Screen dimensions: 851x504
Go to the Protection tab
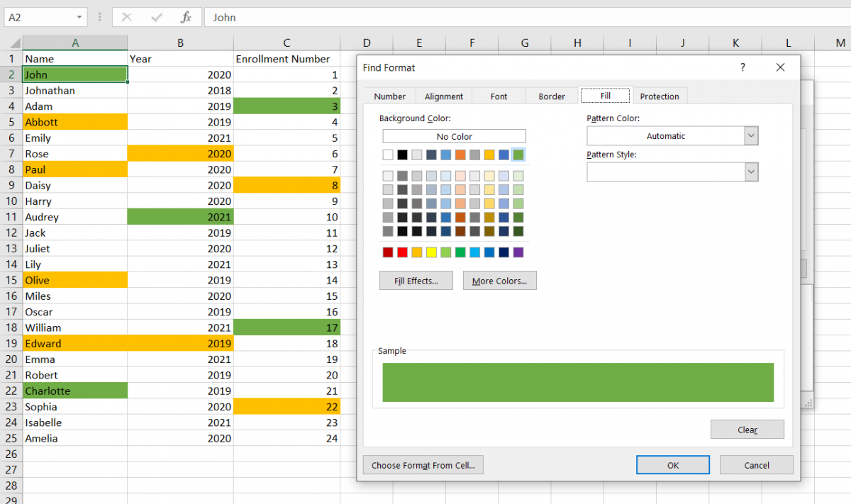(x=659, y=96)
